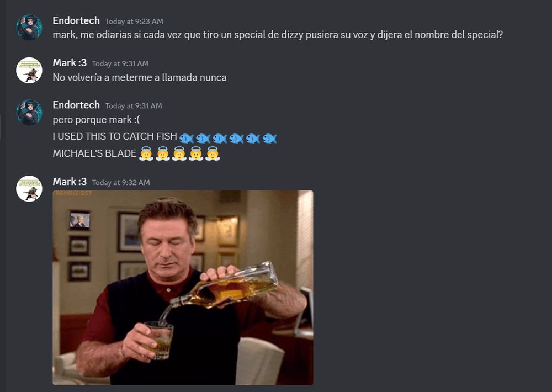
Task: Click the last angel emoji in the row
Action: click(213, 153)
